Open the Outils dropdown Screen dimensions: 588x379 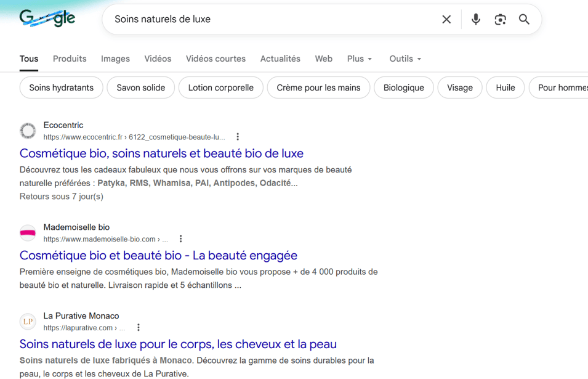pyautogui.click(x=405, y=59)
